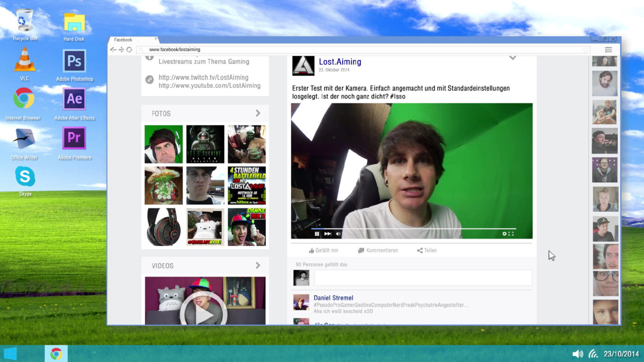Open the video settings gear icon
Image resolution: width=644 pixels, height=362 pixels.
504,234
